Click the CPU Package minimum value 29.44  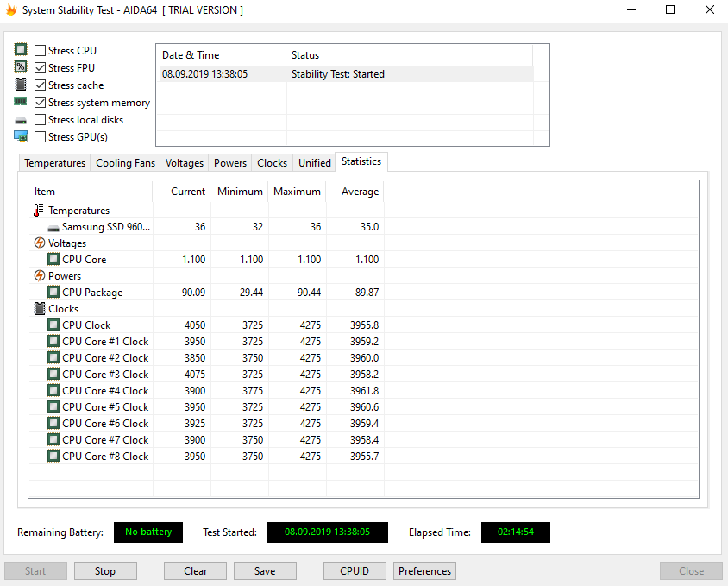(x=252, y=293)
